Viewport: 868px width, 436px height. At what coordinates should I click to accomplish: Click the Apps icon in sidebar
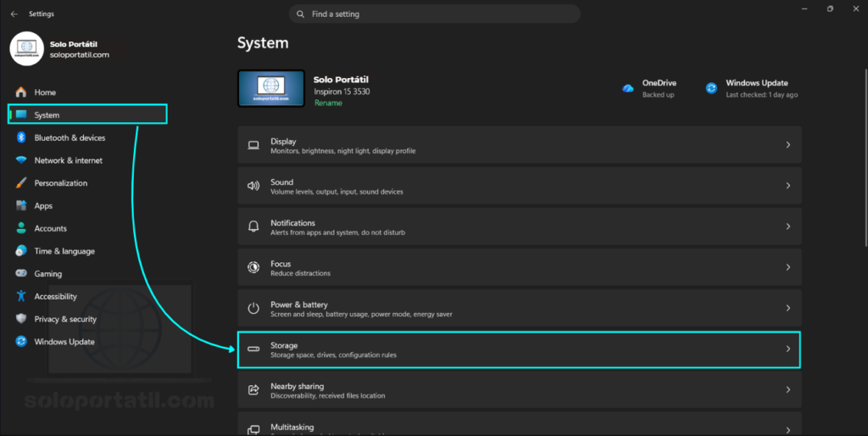pos(21,205)
